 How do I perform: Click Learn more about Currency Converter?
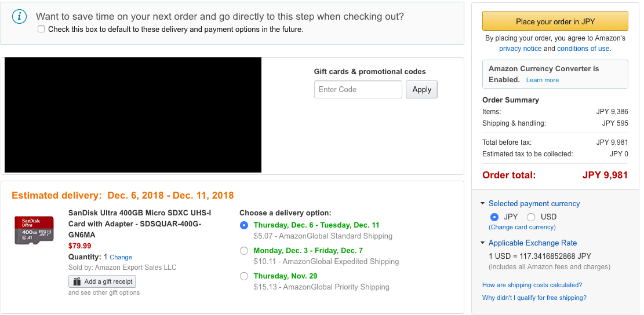[543, 80]
